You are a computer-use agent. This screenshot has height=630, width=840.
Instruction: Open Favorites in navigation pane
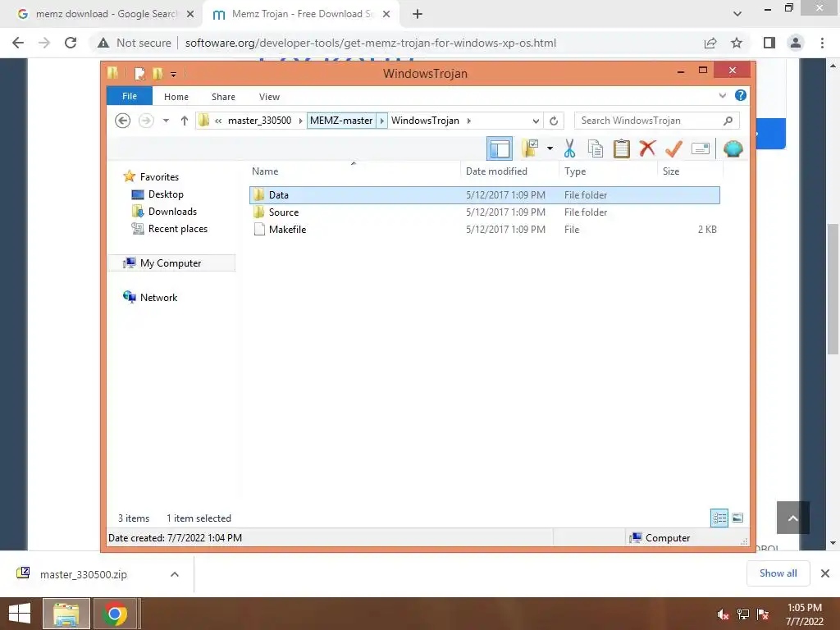click(159, 177)
